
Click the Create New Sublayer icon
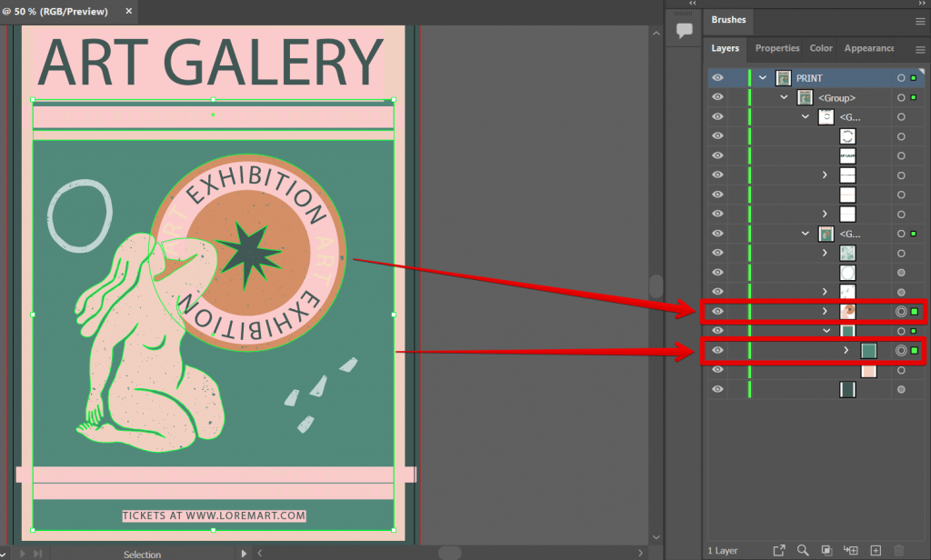[850, 550]
